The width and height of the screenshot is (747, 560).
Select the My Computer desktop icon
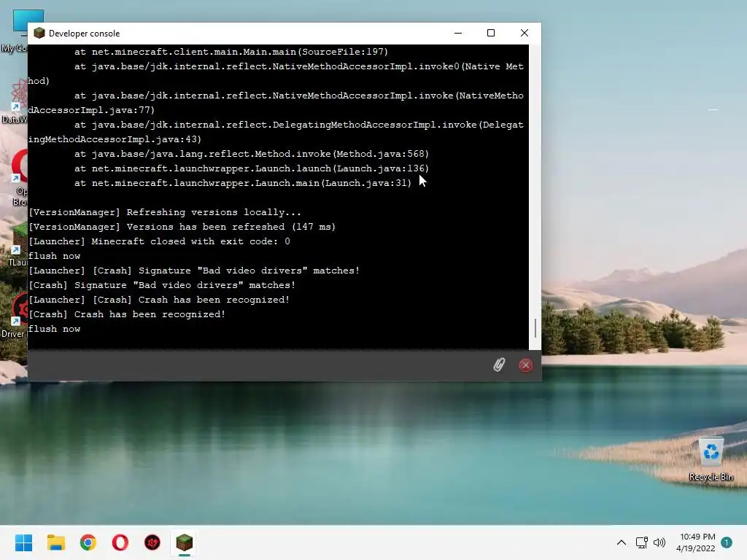click(x=15, y=31)
